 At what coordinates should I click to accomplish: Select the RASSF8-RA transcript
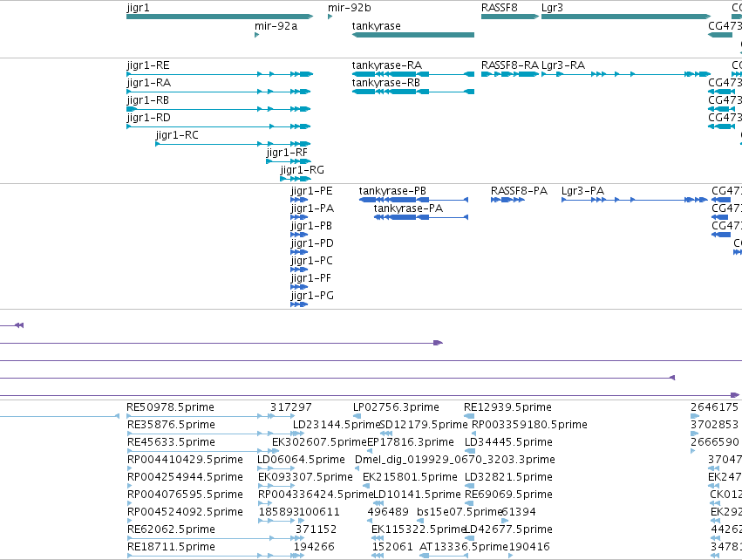(x=510, y=74)
